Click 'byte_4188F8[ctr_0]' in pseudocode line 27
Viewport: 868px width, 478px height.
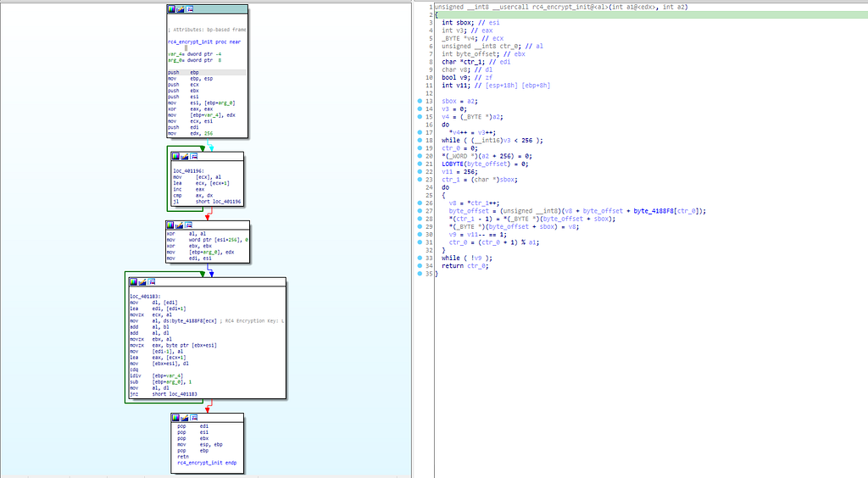pyautogui.click(x=666, y=211)
